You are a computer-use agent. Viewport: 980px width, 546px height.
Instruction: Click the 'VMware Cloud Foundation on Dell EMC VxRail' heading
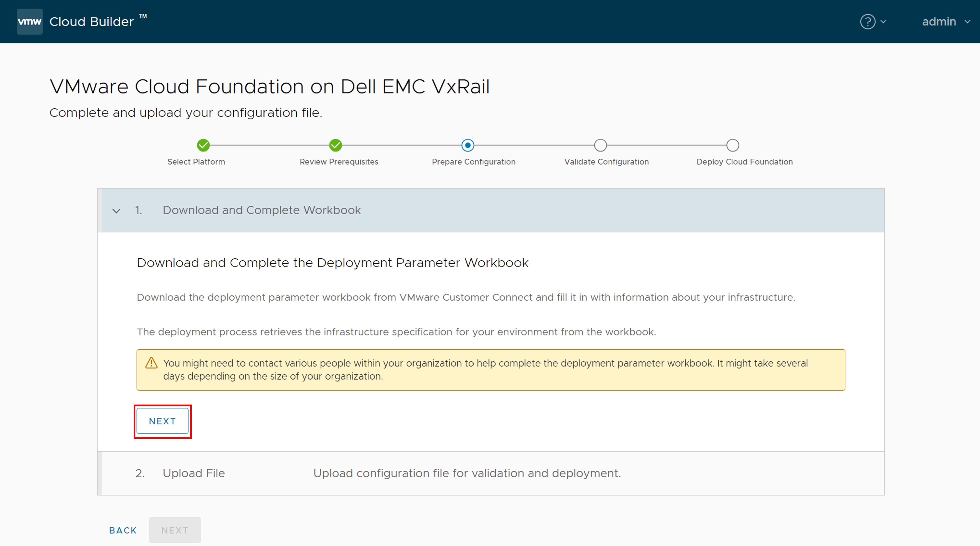pos(270,87)
